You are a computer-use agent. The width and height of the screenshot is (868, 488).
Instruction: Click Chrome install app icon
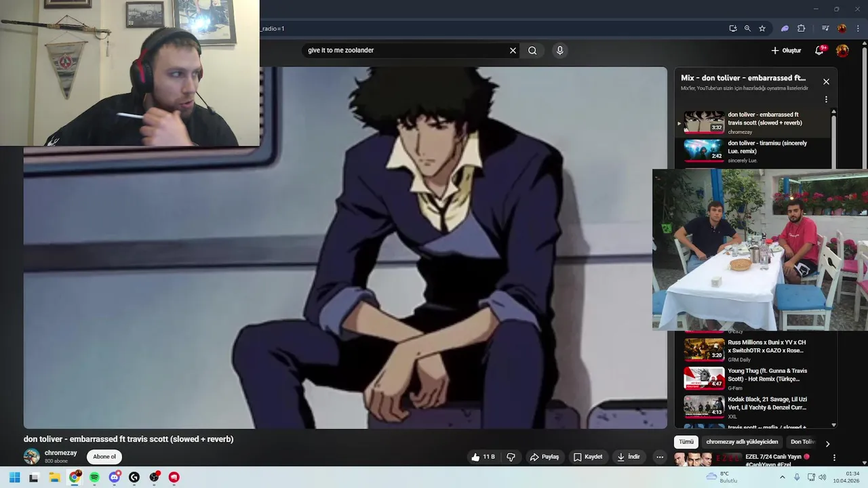click(733, 28)
